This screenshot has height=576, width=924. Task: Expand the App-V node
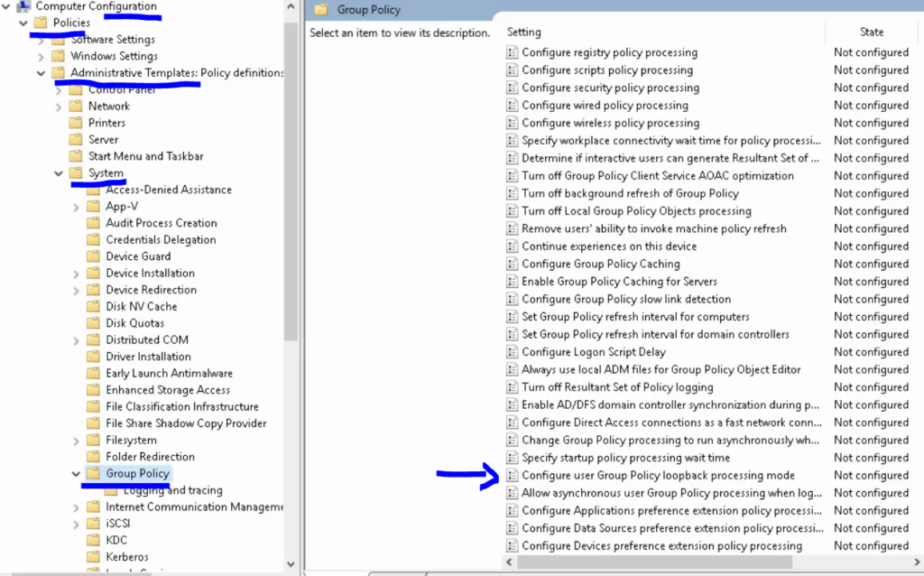click(x=76, y=207)
